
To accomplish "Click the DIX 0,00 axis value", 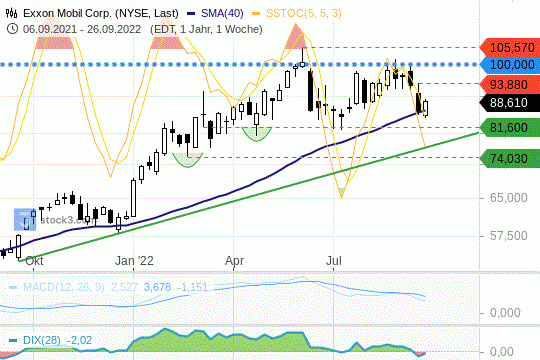I will click(x=502, y=352).
